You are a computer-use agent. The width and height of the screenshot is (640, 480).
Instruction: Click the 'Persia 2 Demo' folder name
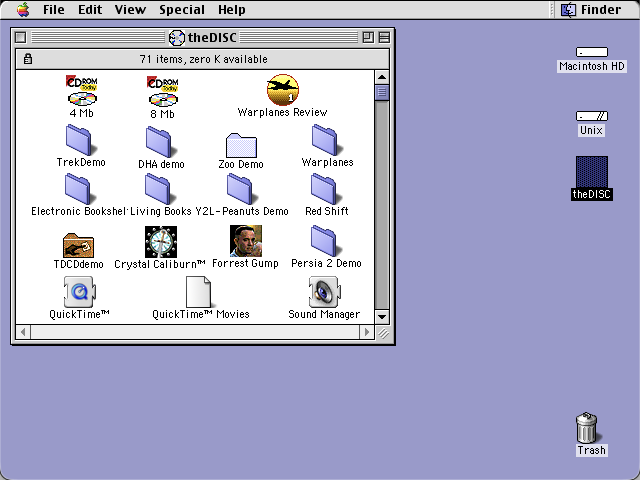(x=326, y=263)
